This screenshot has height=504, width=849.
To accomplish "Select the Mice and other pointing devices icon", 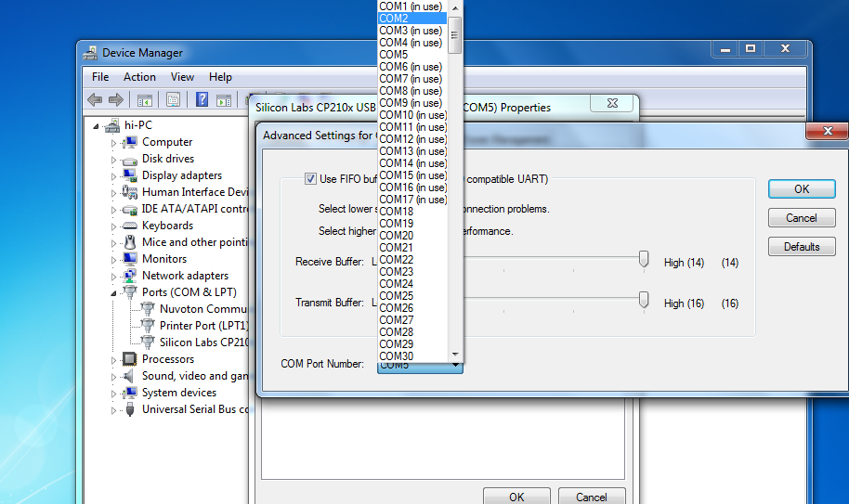I will (130, 242).
